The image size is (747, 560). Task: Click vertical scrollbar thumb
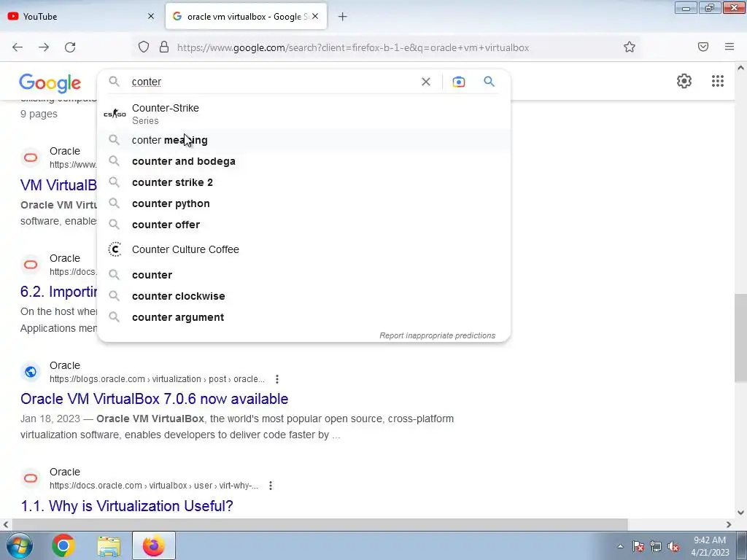[x=740, y=338]
